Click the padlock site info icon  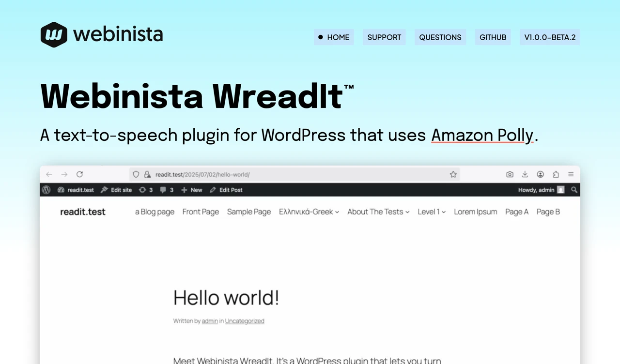(x=147, y=174)
